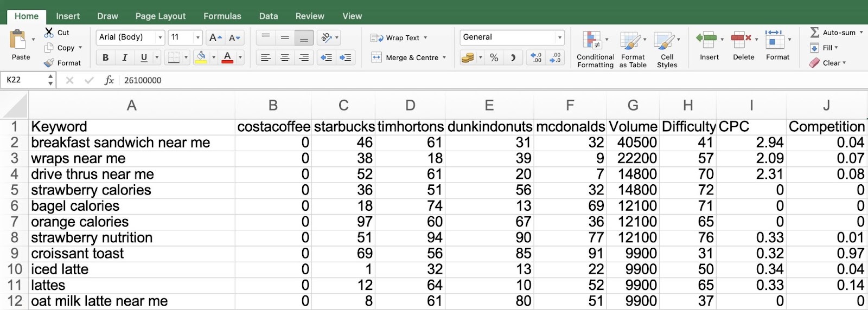Expand the Clear dropdown arrow

[x=844, y=63]
